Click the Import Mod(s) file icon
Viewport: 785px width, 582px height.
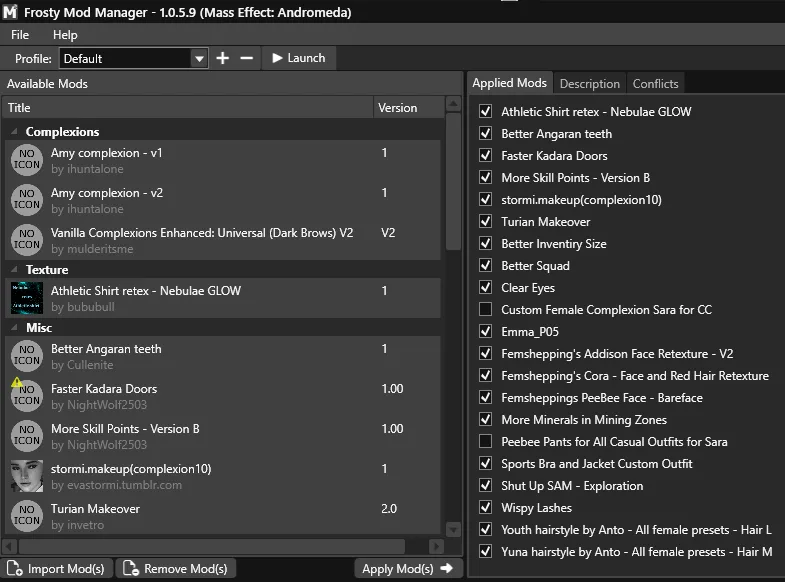pyautogui.click(x=15, y=568)
